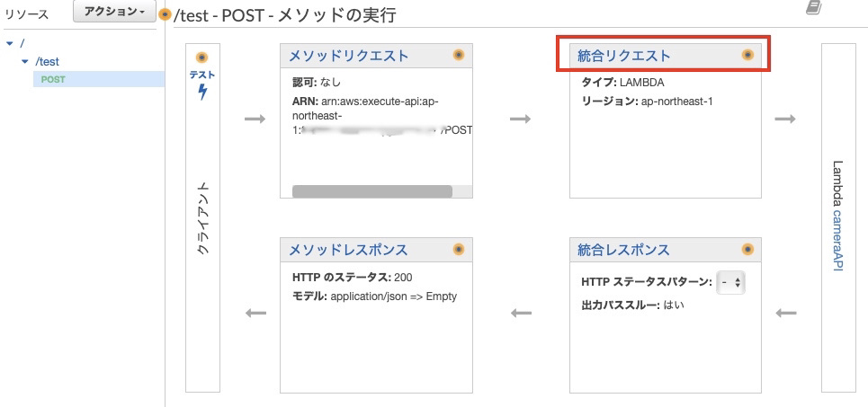This screenshot has height=407, width=868.
Task: Click the リソース heading
Action: point(27,13)
